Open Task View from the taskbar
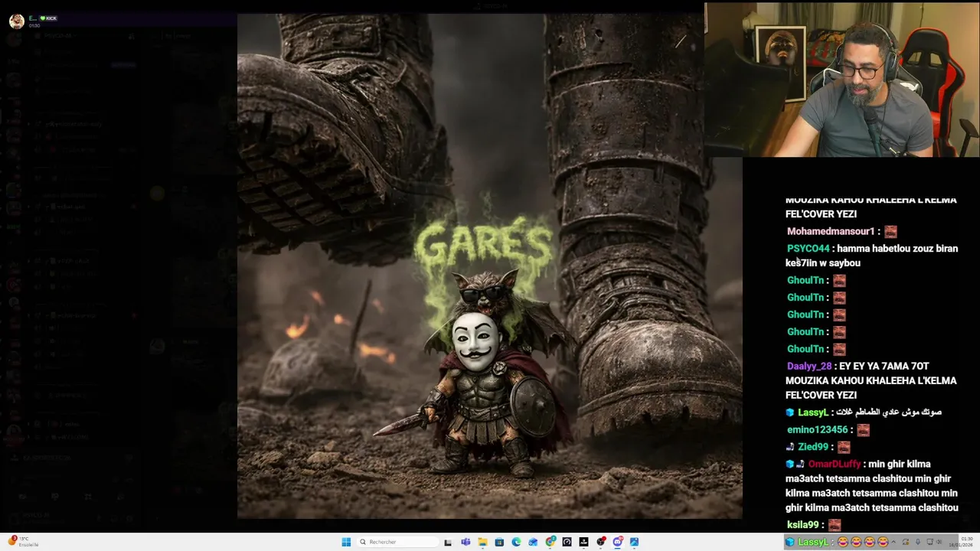Image resolution: width=980 pixels, height=551 pixels. coord(448,542)
